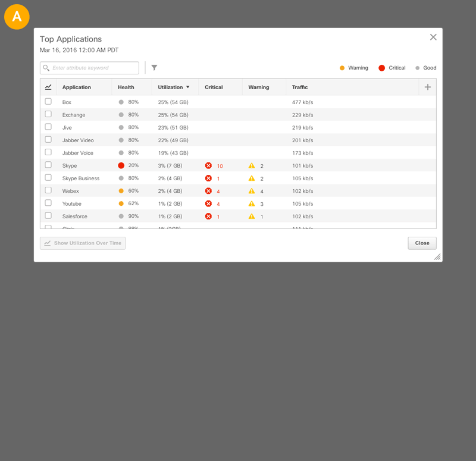The width and height of the screenshot is (476, 461).
Task: Tick the Jabber Video checkbox
Action: pyautogui.click(x=48, y=140)
